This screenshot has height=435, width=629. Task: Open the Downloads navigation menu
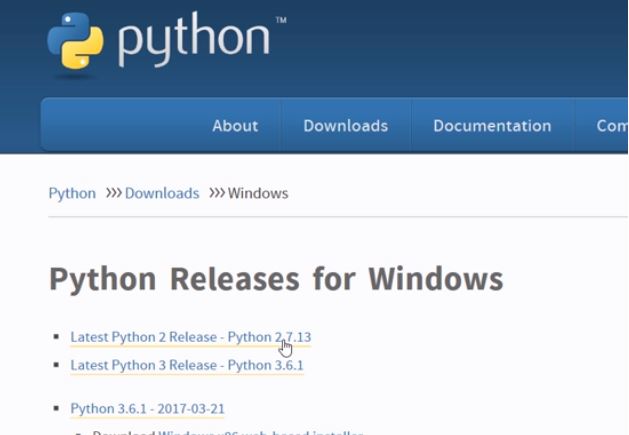[345, 126]
